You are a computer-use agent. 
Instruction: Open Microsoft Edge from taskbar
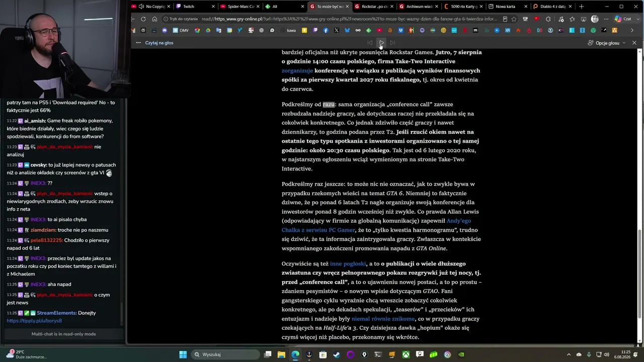pyautogui.click(x=295, y=354)
